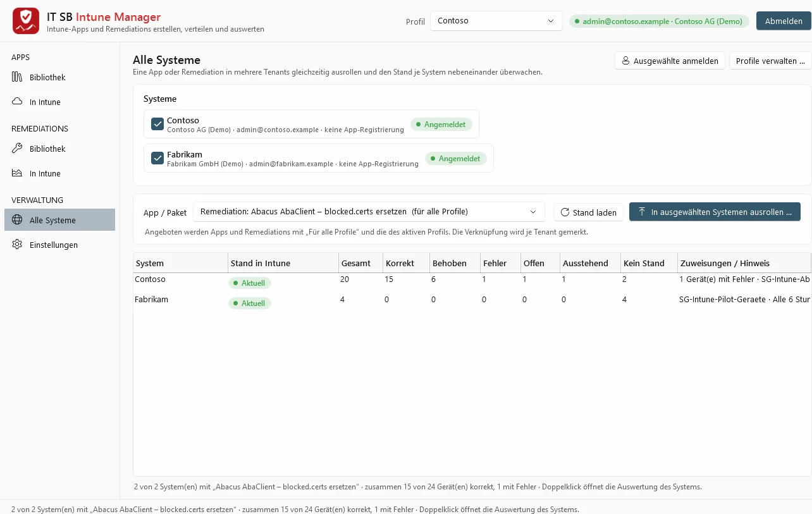812x514 pixels.
Task: Open In Intune under APPS in sidebar
Action: pyautogui.click(x=59, y=102)
